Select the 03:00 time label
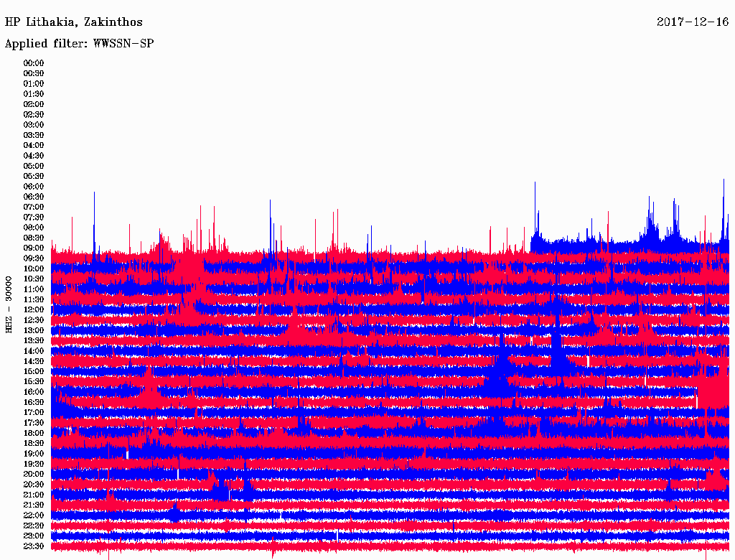 pyautogui.click(x=34, y=125)
